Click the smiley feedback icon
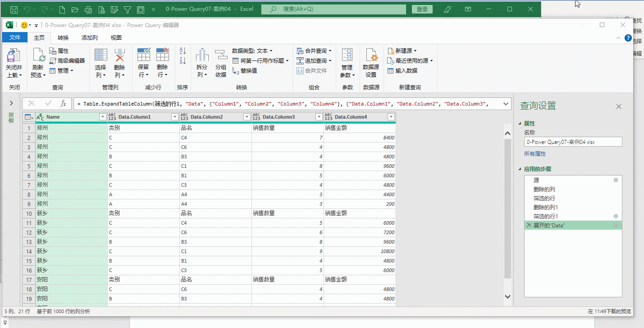The image size is (644, 328). pos(24,25)
